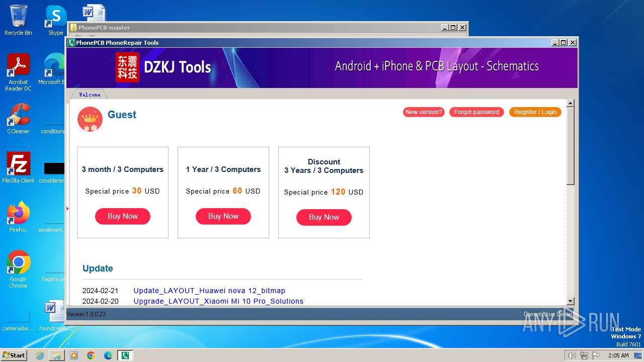Click the Start button
644x362 pixels.
[14, 355]
